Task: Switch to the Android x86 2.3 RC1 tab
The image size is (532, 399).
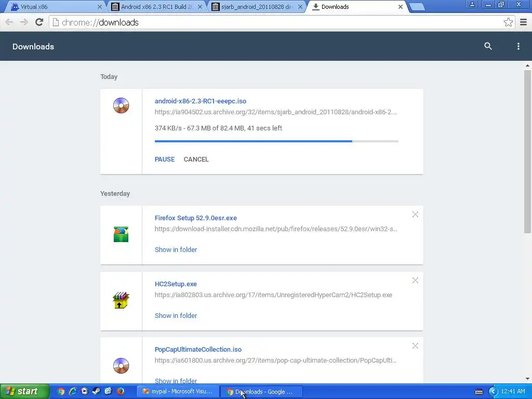Action: 156,7
